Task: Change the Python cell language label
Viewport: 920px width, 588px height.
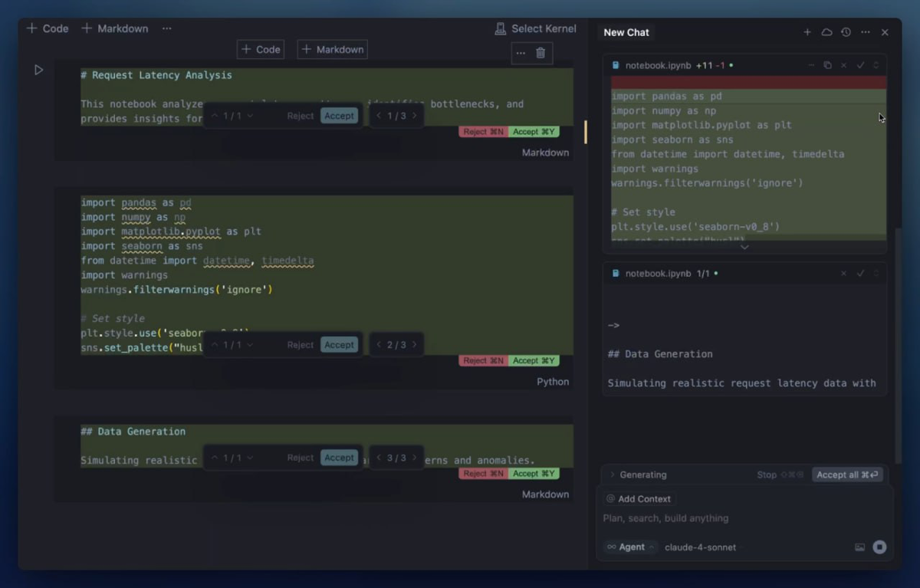Action: click(x=553, y=382)
